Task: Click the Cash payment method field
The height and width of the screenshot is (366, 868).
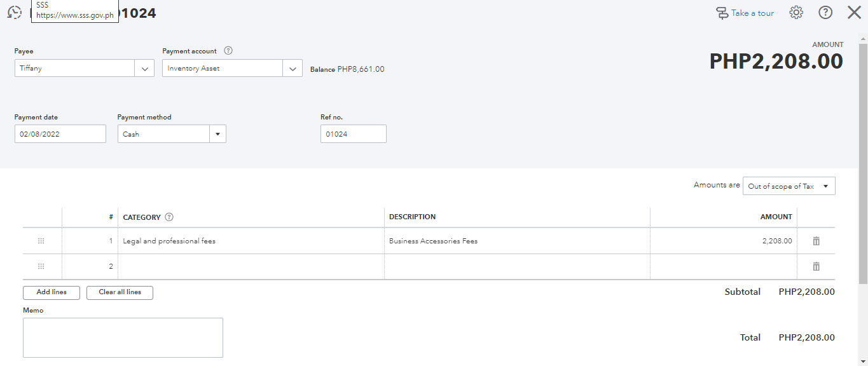Action: click(163, 134)
